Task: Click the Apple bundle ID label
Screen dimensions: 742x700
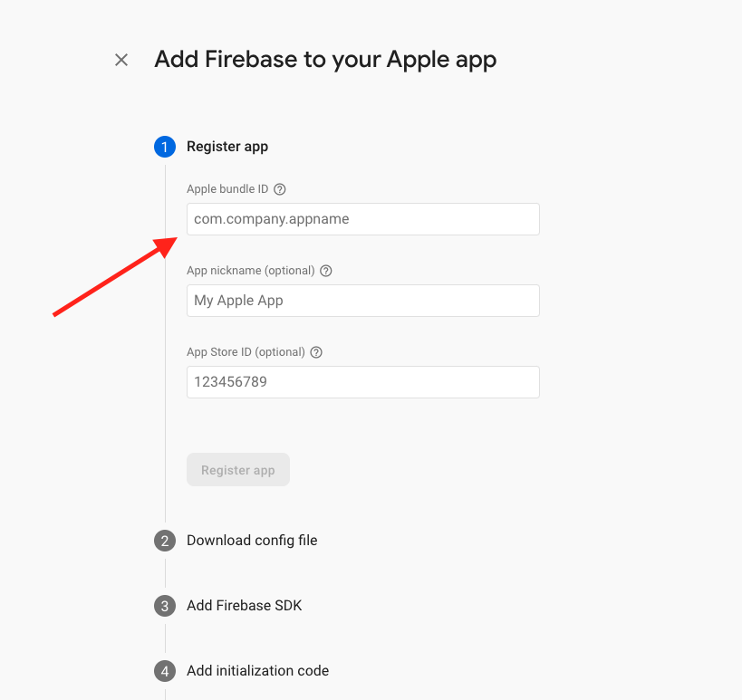Action: click(227, 189)
